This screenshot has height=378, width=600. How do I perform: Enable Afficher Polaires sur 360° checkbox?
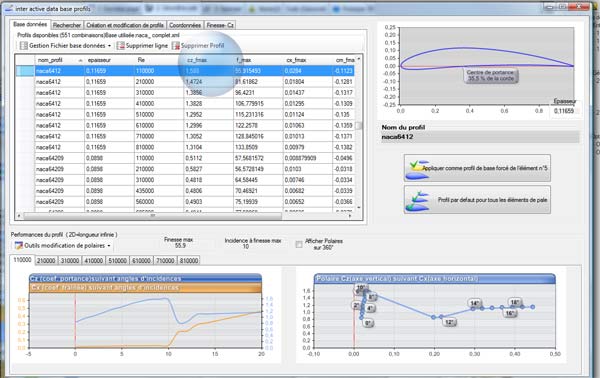tap(299, 244)
